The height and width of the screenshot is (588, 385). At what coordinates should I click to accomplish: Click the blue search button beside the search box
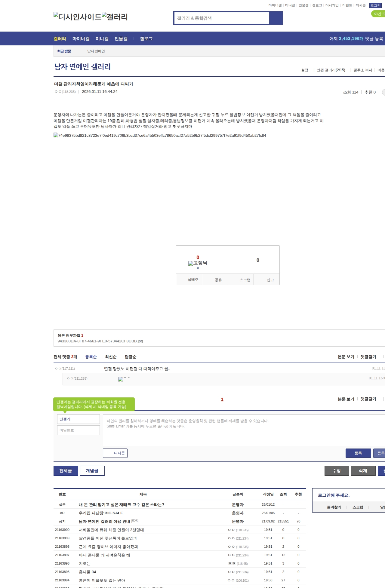click(x=276, y=18)
